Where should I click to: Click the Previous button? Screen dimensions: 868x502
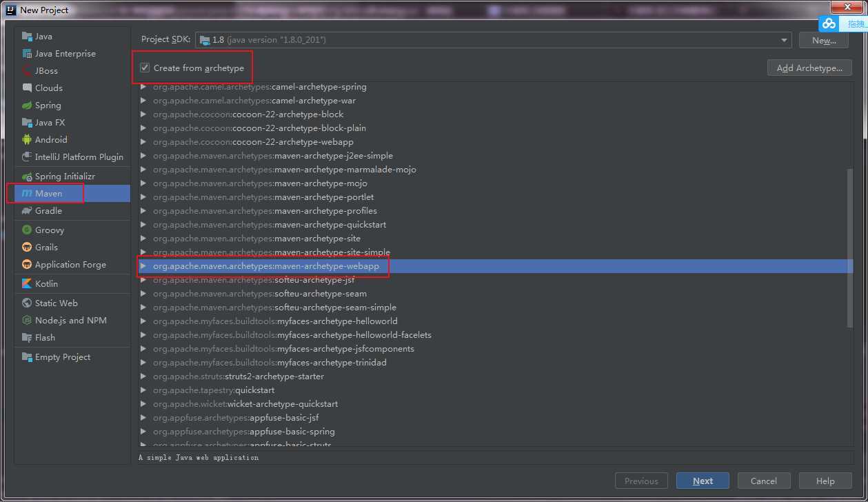641,481
